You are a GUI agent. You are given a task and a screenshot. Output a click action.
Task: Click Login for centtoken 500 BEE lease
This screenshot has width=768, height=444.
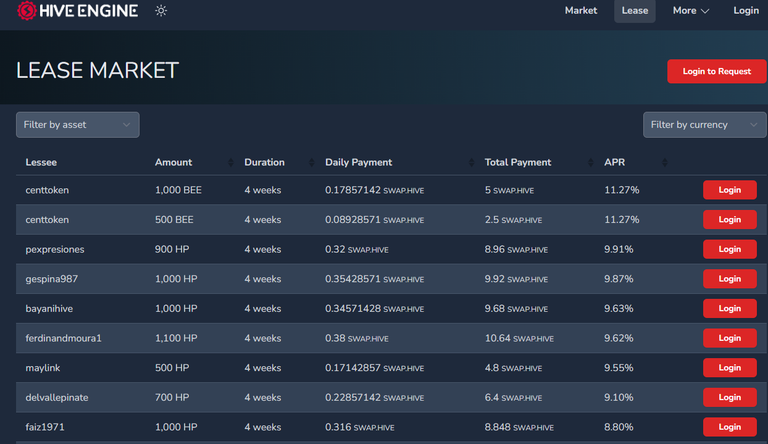pyautogui.click(x=730, y=220)
